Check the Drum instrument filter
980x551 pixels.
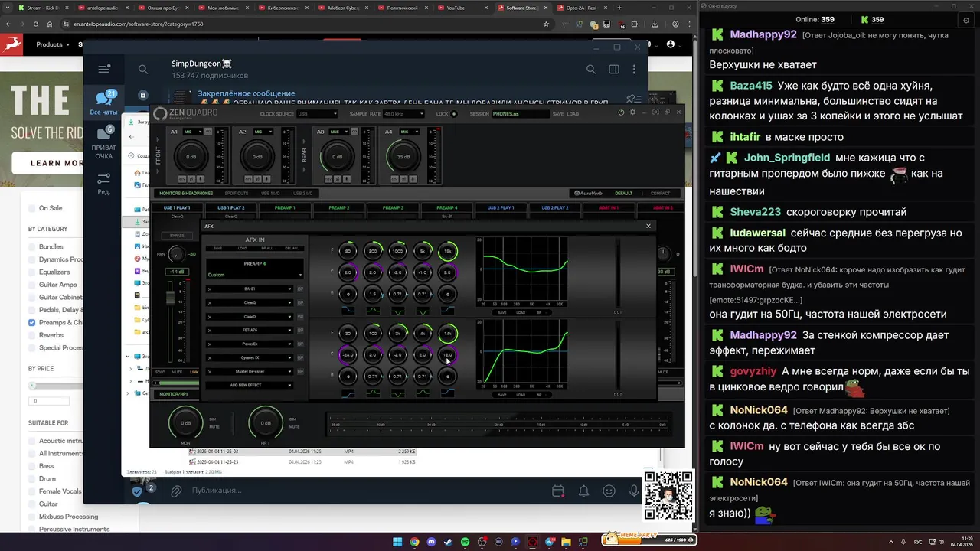pos(32,478)
